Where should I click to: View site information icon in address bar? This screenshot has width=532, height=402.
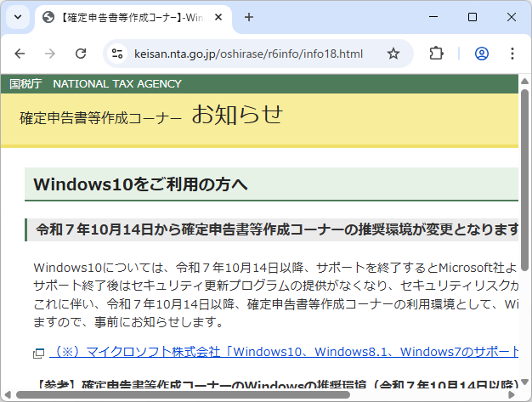[117, 54]
